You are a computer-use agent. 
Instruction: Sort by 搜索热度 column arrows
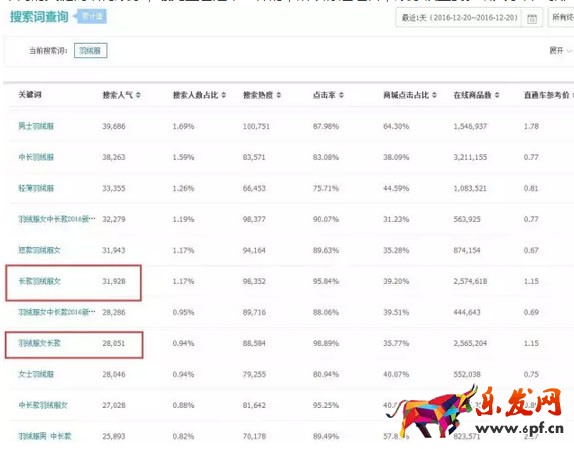pyautogui.click(x=279, y=95)
